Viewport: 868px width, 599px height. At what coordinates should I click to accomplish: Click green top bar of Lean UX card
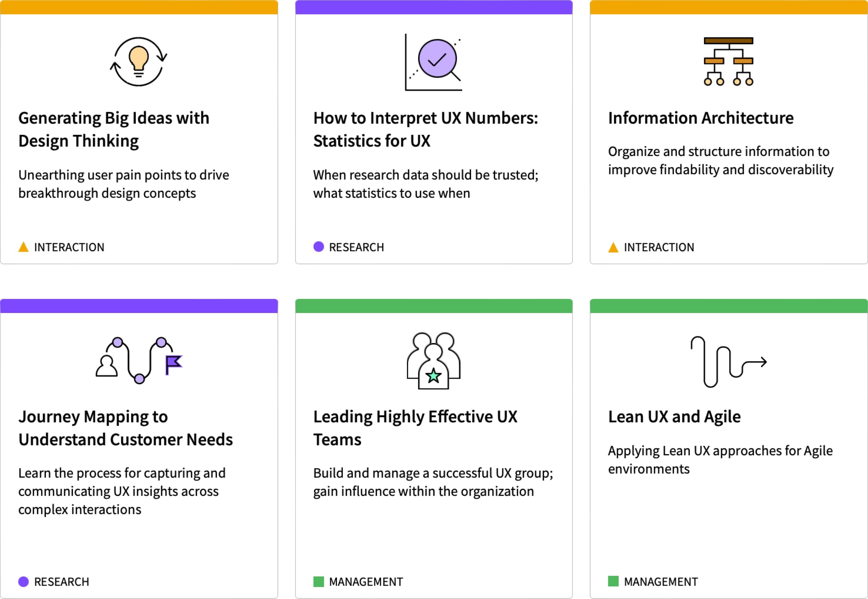729,306
